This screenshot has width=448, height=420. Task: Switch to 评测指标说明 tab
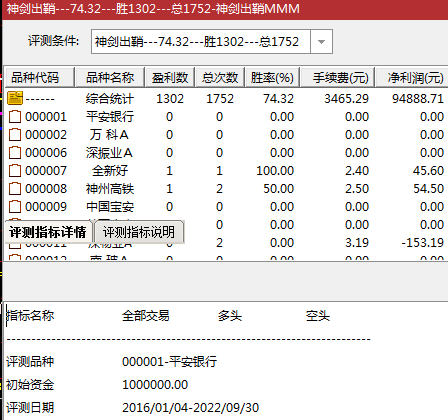(139, 232)
